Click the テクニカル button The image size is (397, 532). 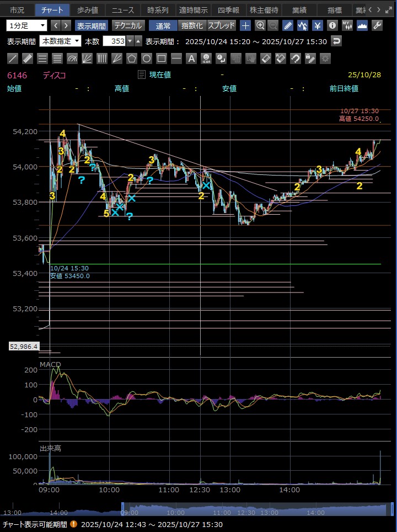point(128,25)
